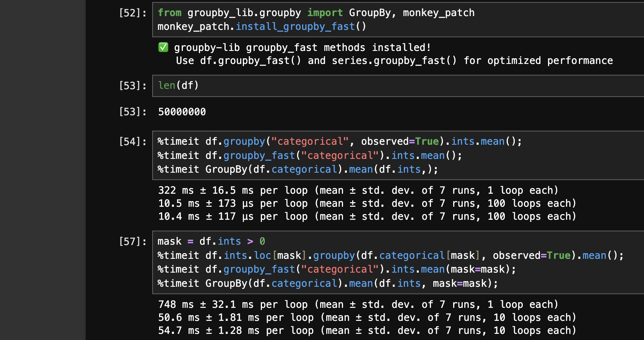Place cursor on monkey_patch.install_groupby_fast() line
Image resolution: width=644 pixels, height=340 pixels.
(x=262, y=26)
